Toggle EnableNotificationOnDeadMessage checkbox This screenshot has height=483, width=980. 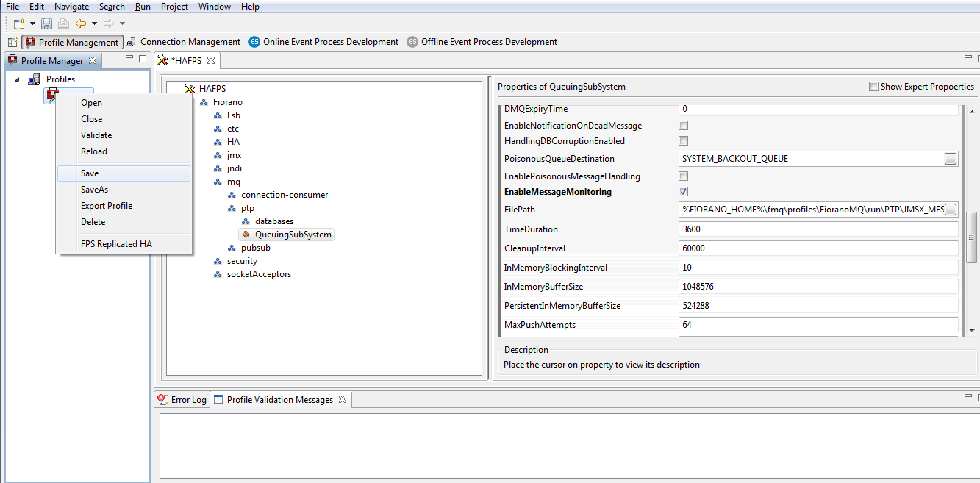click(x=684, y=126)
